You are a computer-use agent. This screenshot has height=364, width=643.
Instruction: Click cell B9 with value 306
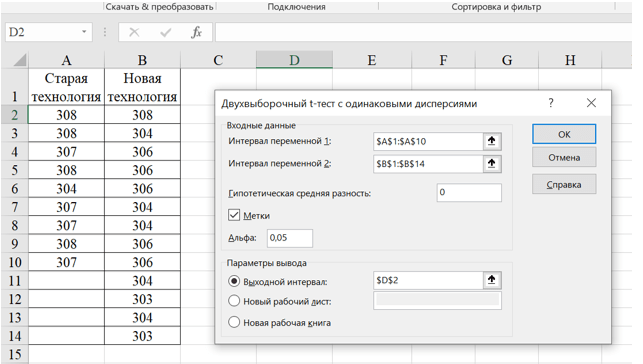tap(142, 244)
